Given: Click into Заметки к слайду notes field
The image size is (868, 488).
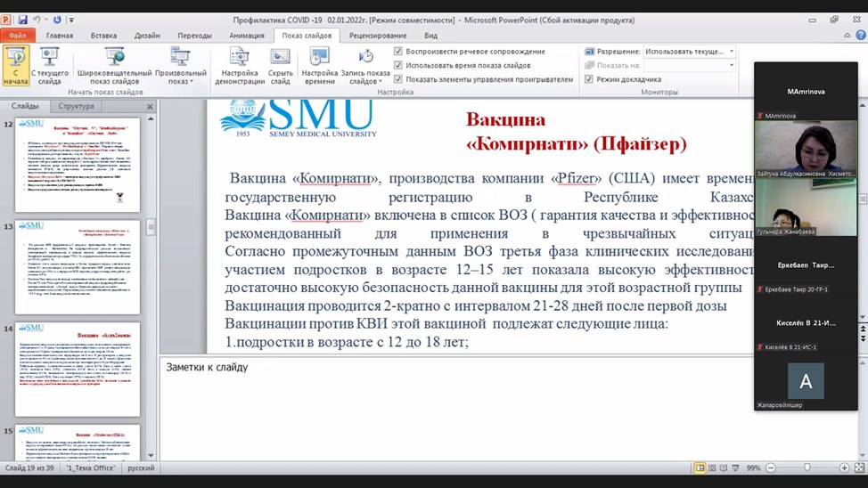Looking at the screenshot, I should click(456, 410).
